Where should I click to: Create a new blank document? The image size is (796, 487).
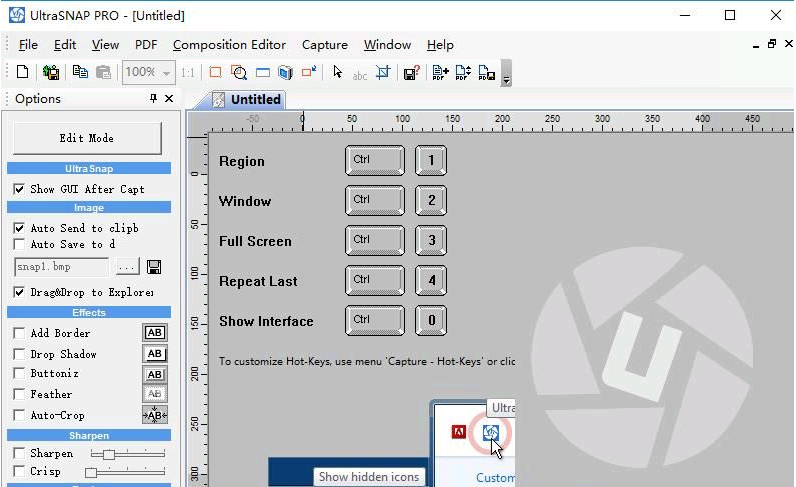click(x=22, y=72)
